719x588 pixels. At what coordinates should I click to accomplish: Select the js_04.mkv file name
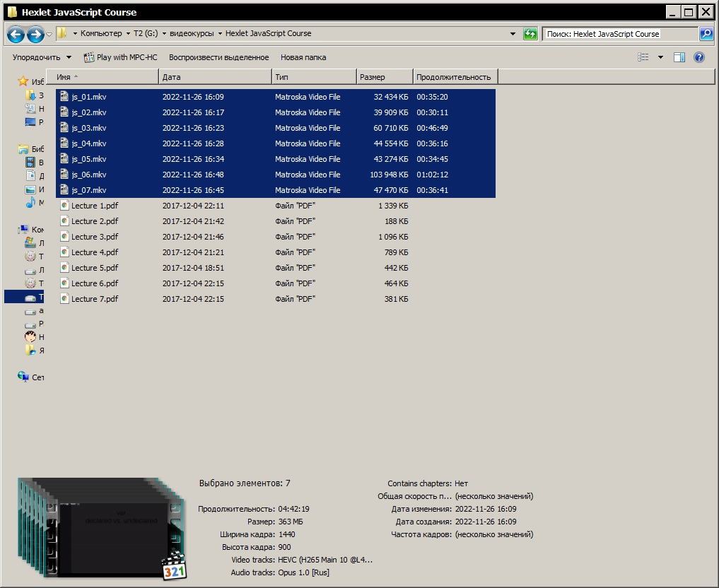tap(89, 143)
